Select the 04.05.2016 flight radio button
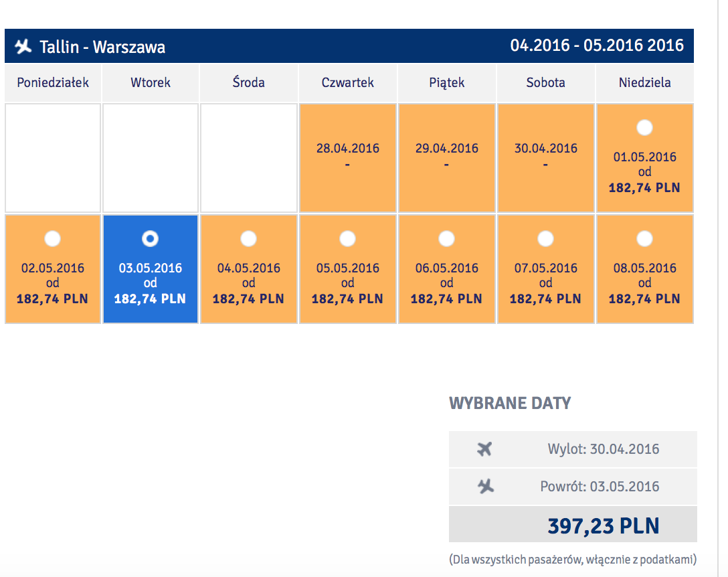 (248, 239)
